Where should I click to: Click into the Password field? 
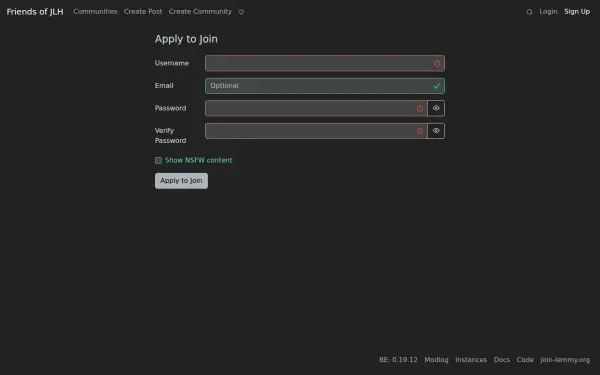[x=316, y=108]
